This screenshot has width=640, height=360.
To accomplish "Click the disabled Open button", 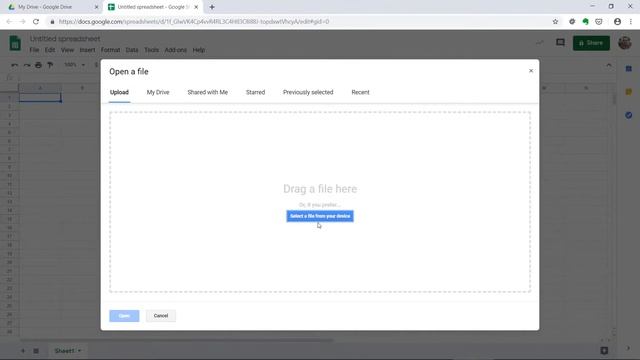I will pyautogui.click(x=124, y=316).
